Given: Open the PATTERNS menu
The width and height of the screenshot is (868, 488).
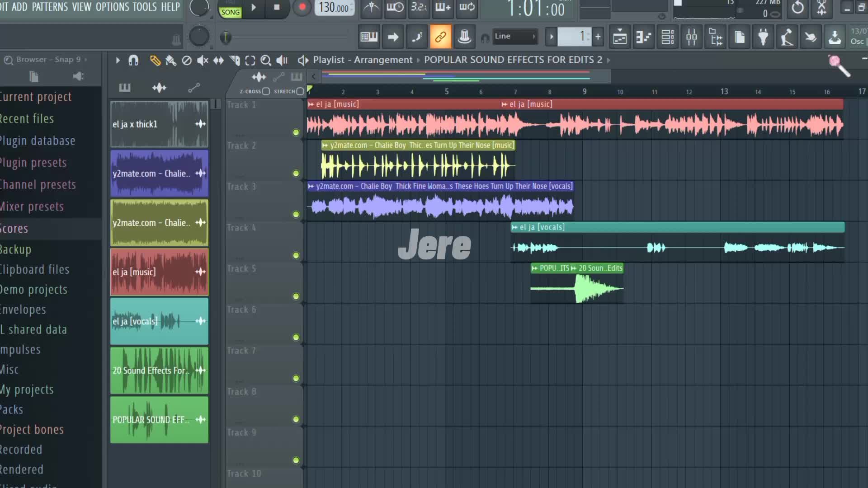Looking at the screenshot, I should (50, 7).
